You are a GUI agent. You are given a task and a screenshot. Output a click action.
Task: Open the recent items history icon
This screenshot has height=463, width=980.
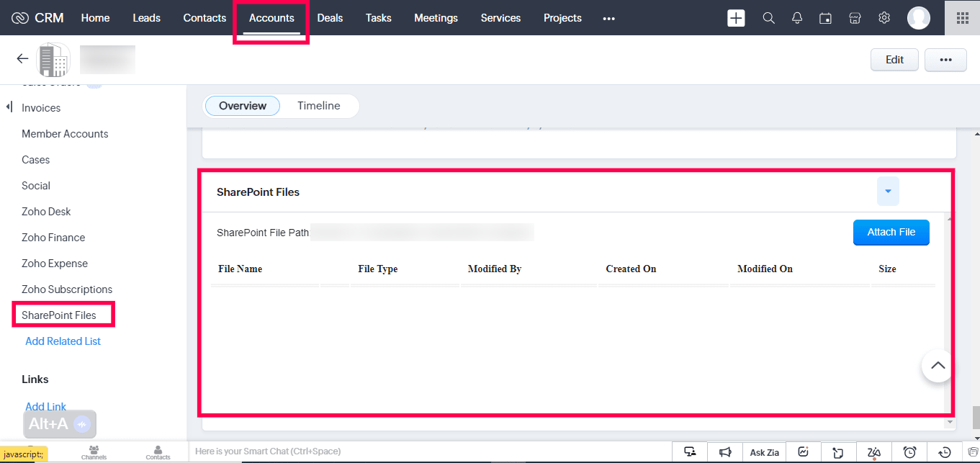945,452
